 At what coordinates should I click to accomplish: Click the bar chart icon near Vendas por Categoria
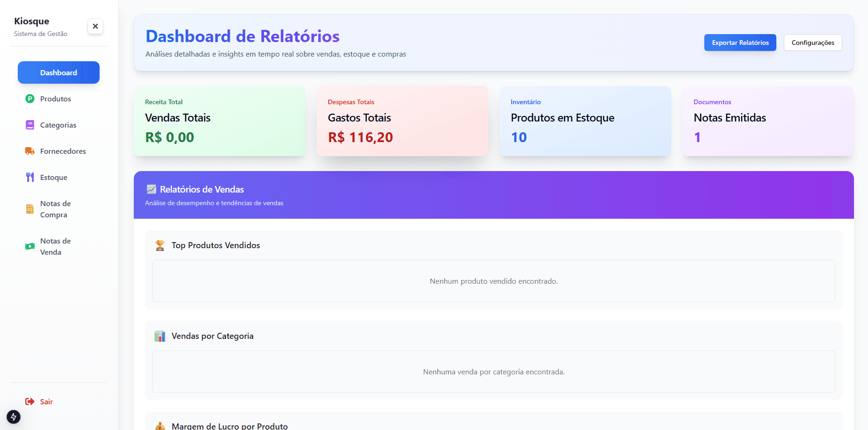click(159, 336)
